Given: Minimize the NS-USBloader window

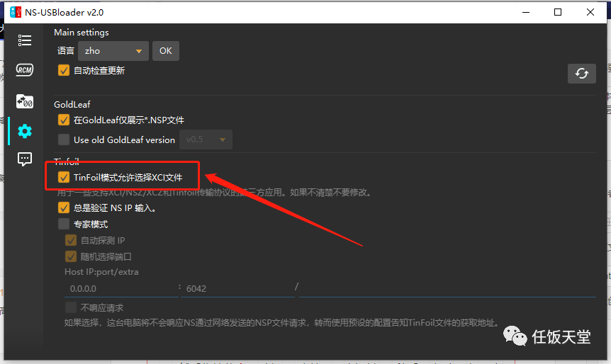Looking at the screenshot, I should 526,12.
